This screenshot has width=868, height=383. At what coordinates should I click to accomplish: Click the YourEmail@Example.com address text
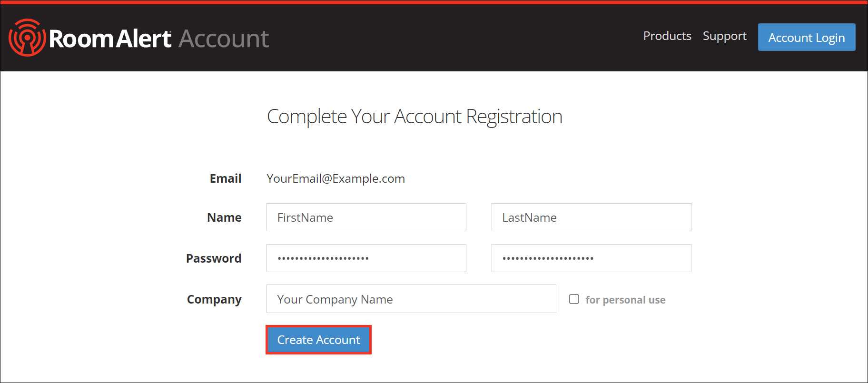pos(335,178)
